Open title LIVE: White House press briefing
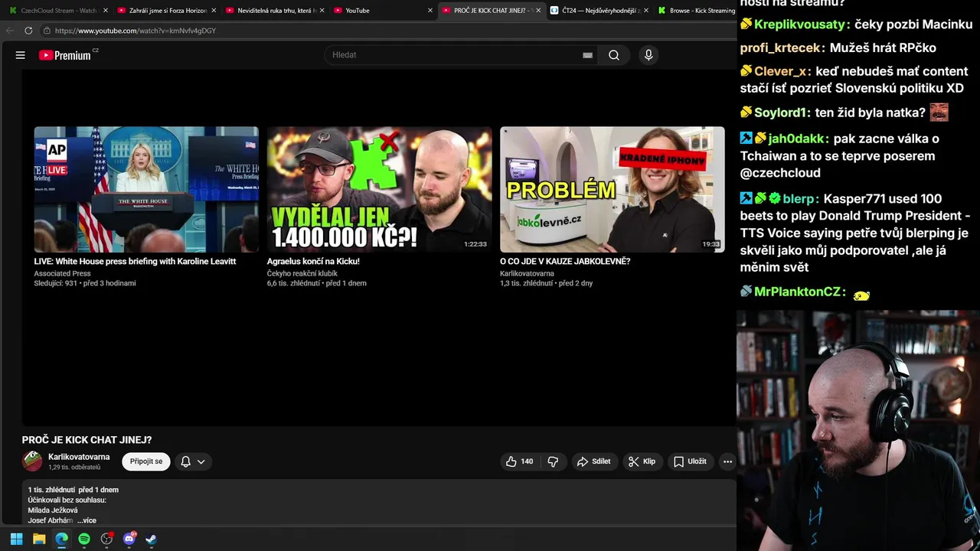This screenshot has height=551, width=980. [135, 262]
